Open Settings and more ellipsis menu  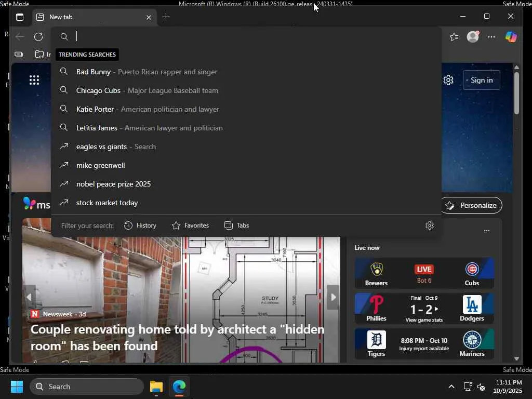click(x=491, y=37)
